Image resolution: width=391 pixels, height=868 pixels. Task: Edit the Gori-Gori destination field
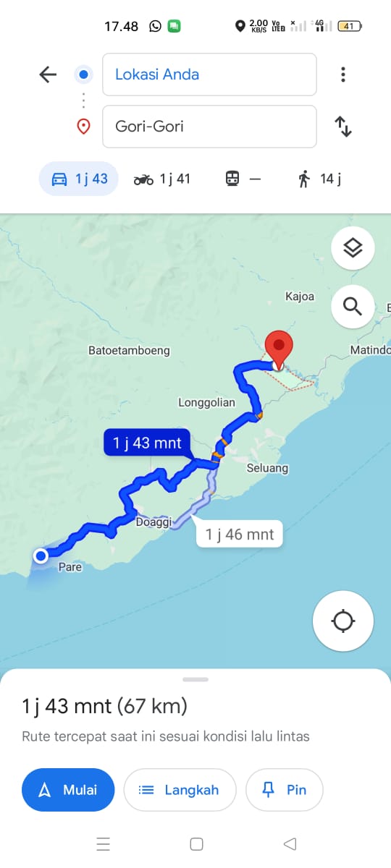[x=209, y=127]
